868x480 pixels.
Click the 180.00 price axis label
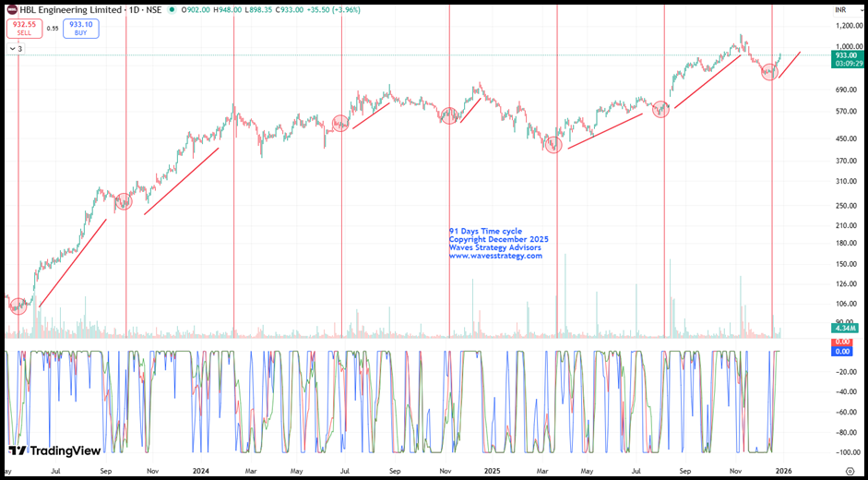[845, 244]
